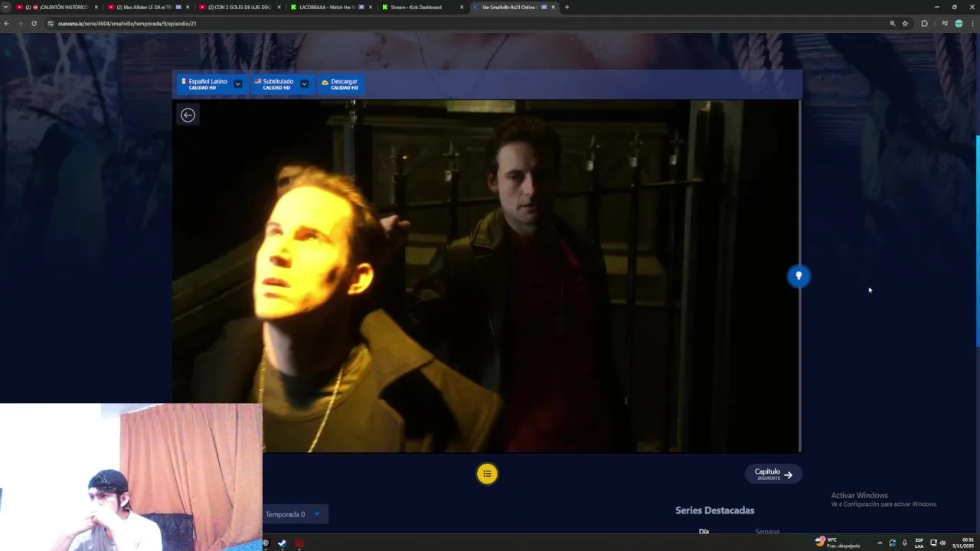The height and width of the screenshot is (551, 980).
Task: Click the Series Destacadas heading
Action: point(714,510)
